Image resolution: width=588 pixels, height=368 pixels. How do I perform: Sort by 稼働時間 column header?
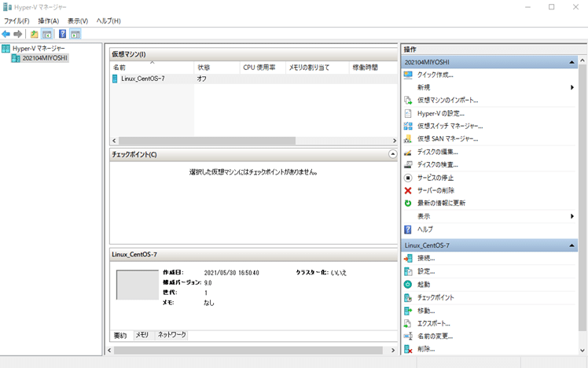point(373,68)
